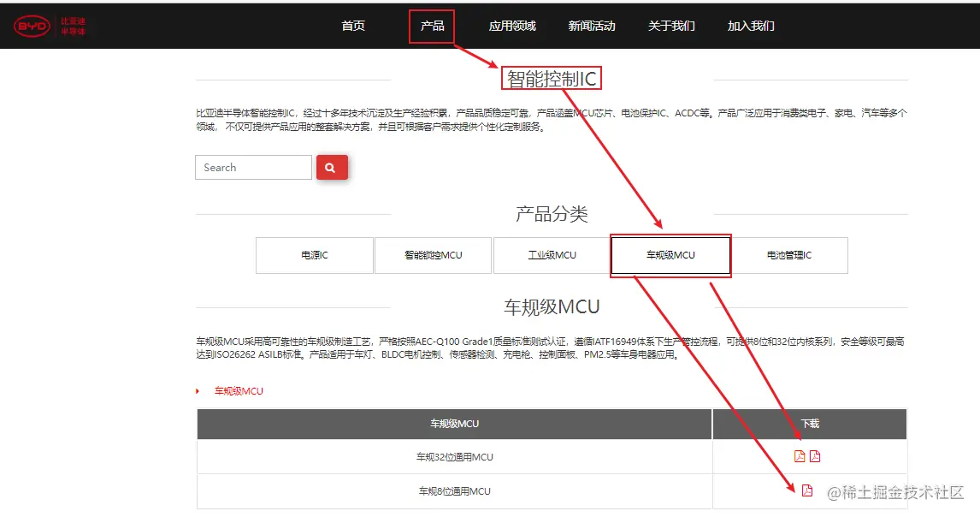This screenshot has height=517, width=980.
Task: Select the 智能锁控MCU category
Action: point(433,255)
